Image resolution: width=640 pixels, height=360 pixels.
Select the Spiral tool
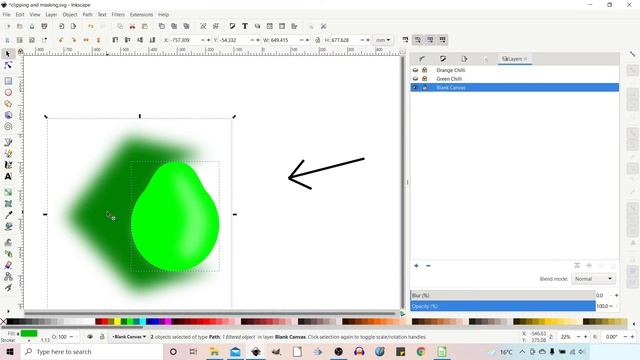(8, 127)
